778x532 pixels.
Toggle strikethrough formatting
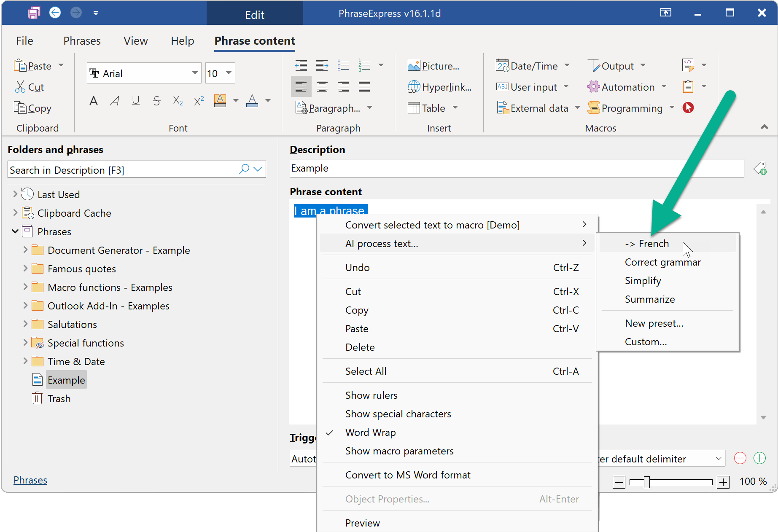tap(156, 101)
